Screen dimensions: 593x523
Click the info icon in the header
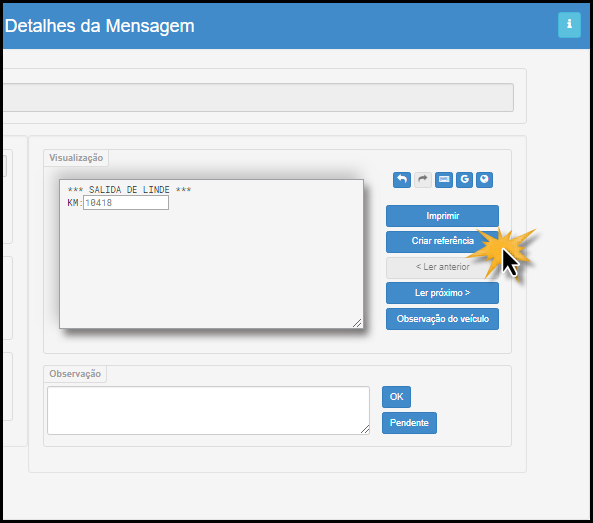click(569, 25)
